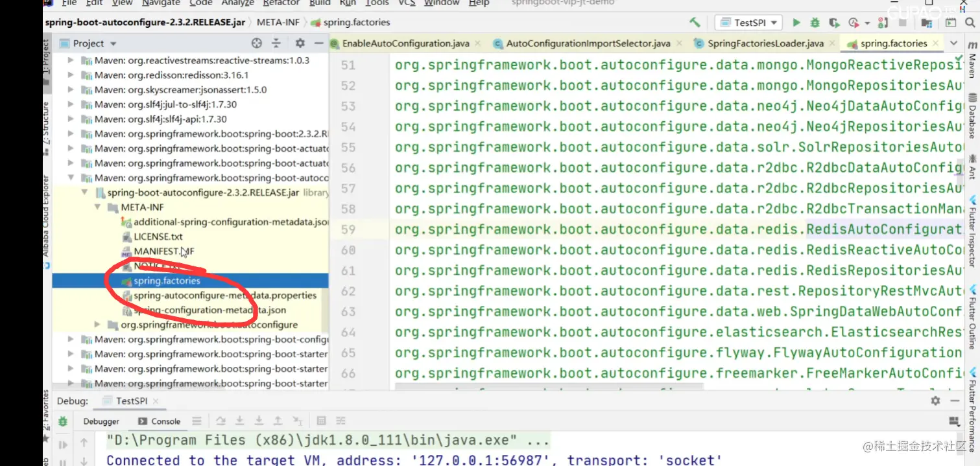Click Trace Current Stream Chain icon
This screenshot has height=466, width=980.
pyautogui.click(x=341, y=421)
